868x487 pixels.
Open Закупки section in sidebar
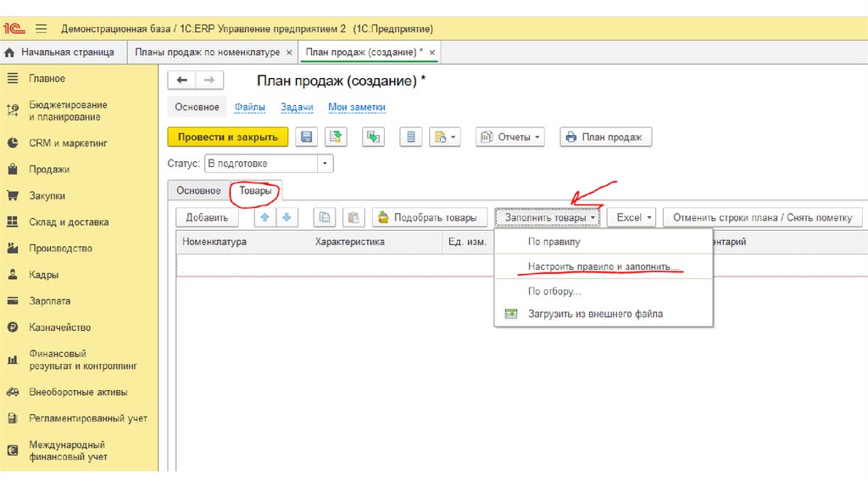click(47, 196)
